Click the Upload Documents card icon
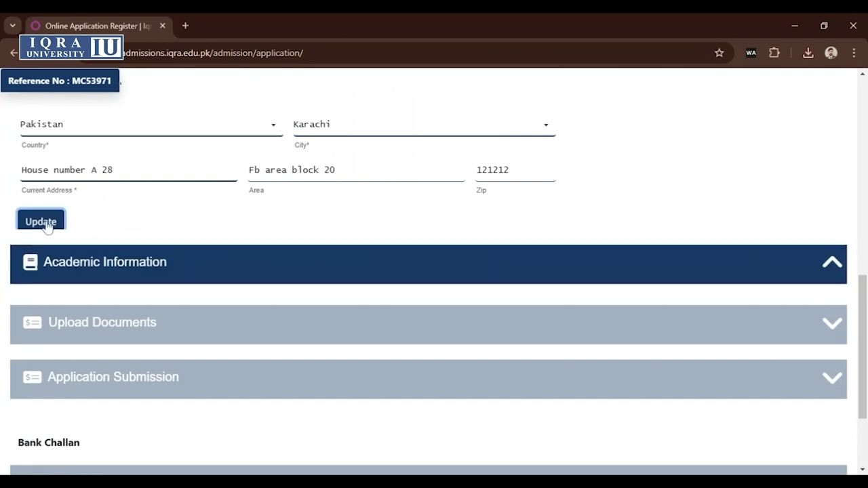 click(x=33, y=323)
